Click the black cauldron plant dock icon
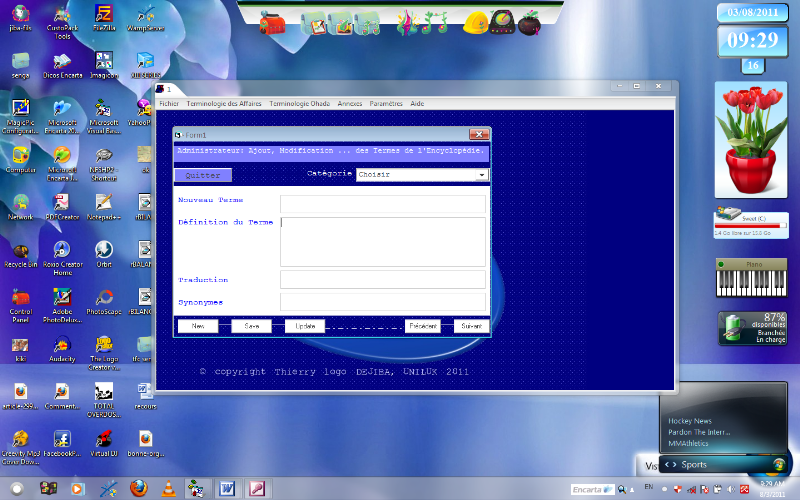Viewport: 800px width, 500px height. pyautogui.click(x=529, y=23)
